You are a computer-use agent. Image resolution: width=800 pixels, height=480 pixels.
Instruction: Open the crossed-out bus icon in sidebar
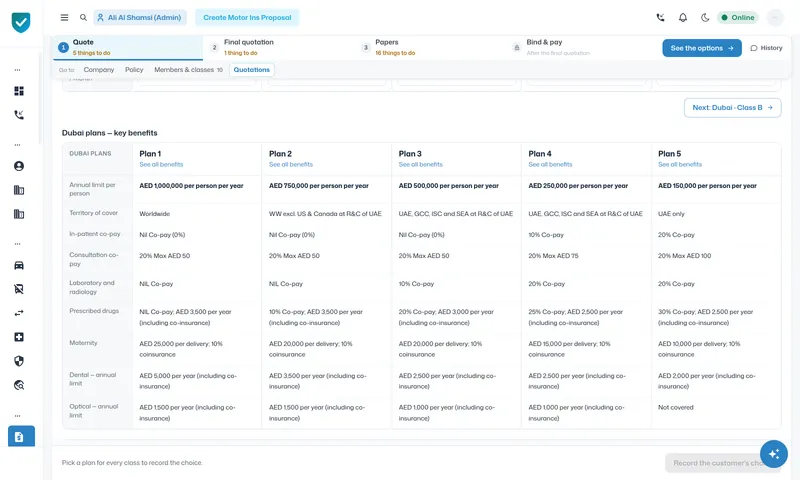pos(19,289)
